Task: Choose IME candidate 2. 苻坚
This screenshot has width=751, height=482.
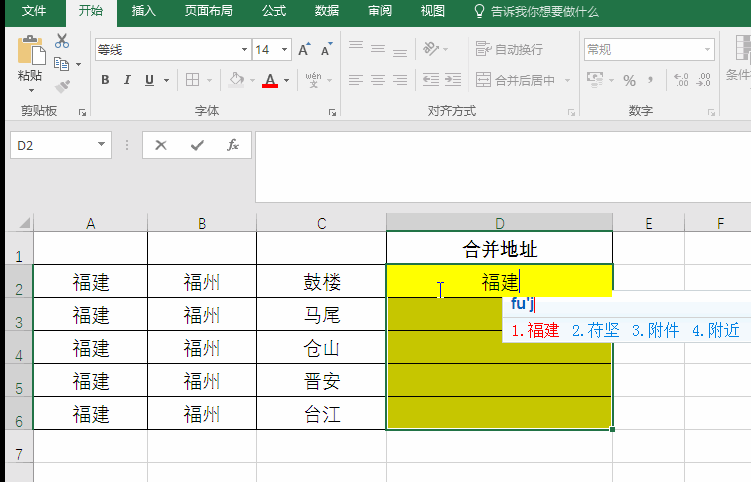Action: pyautogui.click(x=596, y=330)
